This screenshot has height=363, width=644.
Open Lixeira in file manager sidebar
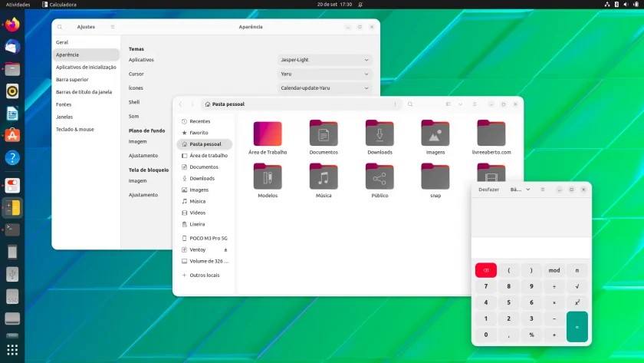(x=197, y=224)
